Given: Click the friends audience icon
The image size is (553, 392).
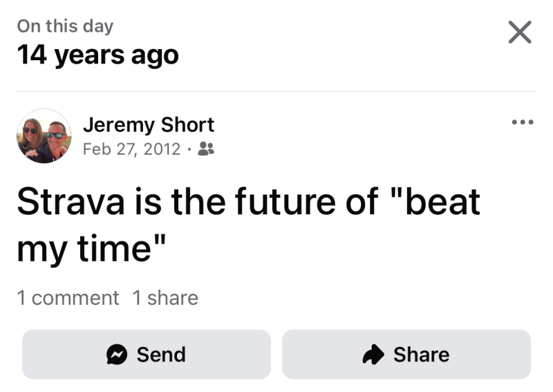Looking at the screenshot, I should [x=205, y=149].
